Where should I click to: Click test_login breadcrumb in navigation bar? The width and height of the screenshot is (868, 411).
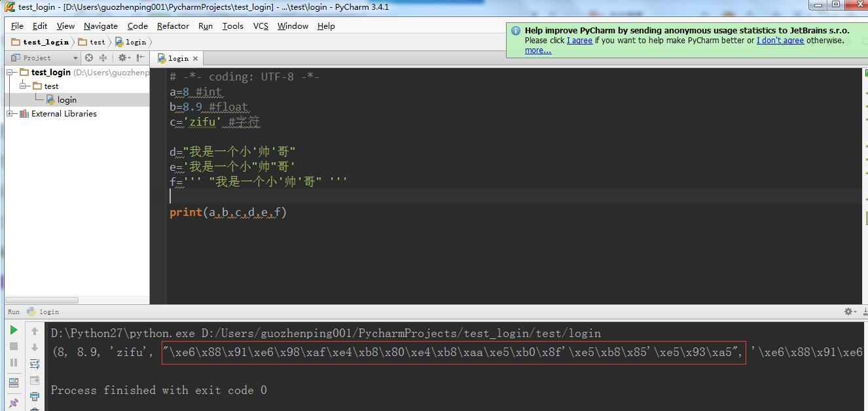pyautogui.click(x=40, y=42)
